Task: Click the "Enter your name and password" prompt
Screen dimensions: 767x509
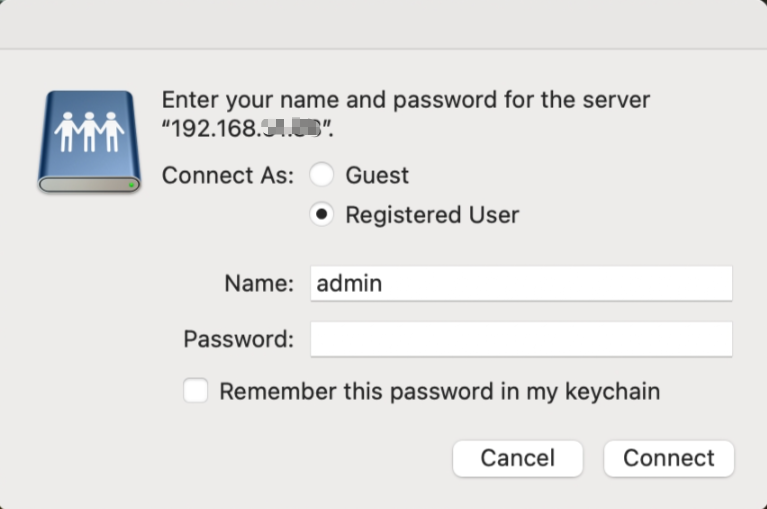Action: 406,101
